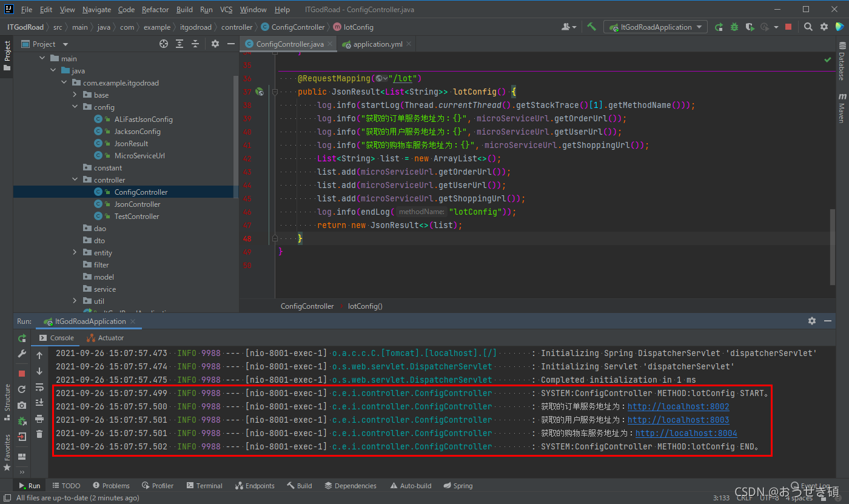Open the Refactor menu

pyautogui.click(x=155, y=10)
